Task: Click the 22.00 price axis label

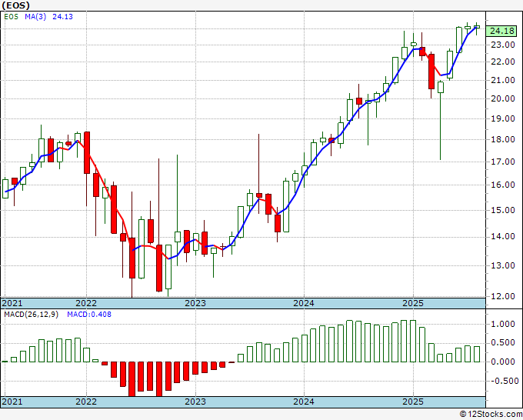Action: [503, 62]
